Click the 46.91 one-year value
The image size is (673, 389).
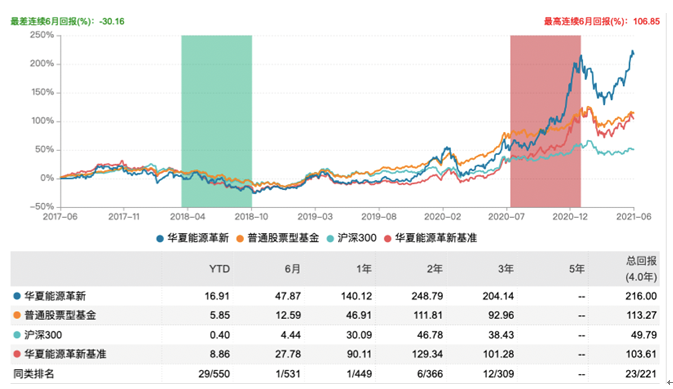coord(359,316)
